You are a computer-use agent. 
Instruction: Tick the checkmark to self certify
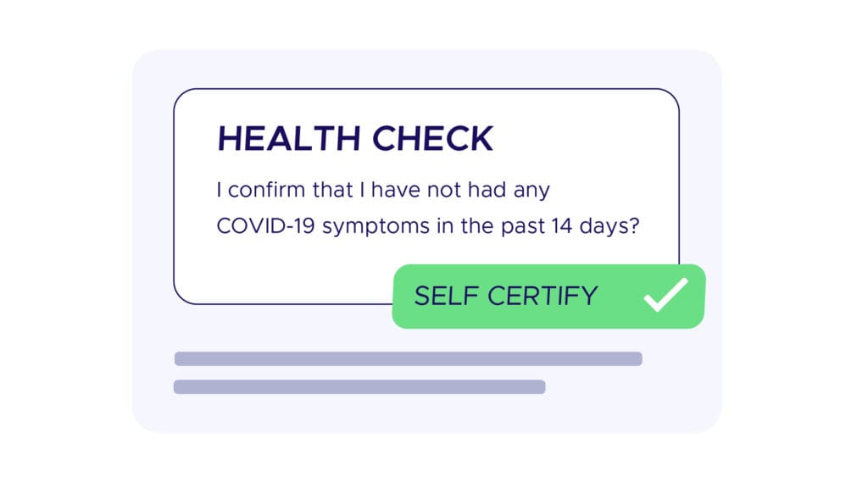pyautogui.click(x=666, y=295)
